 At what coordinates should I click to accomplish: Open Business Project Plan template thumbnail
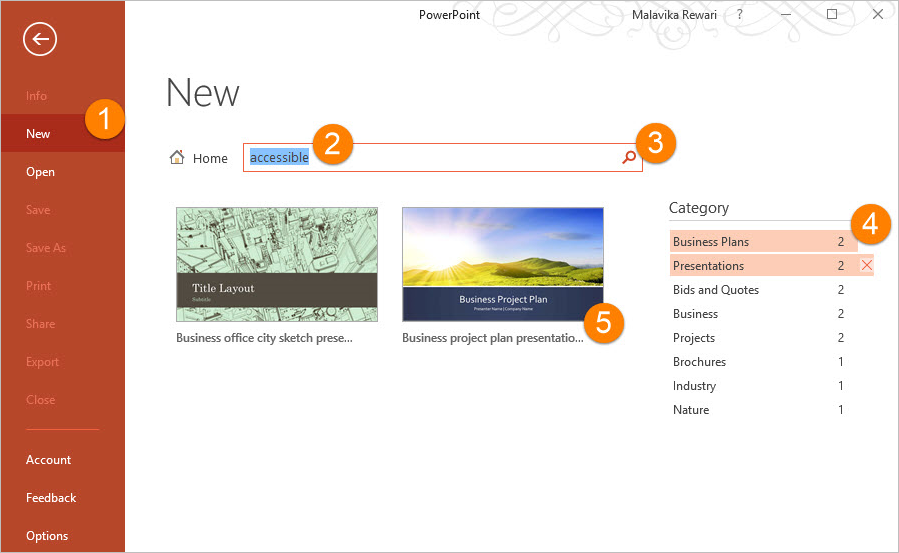(503, 264)
